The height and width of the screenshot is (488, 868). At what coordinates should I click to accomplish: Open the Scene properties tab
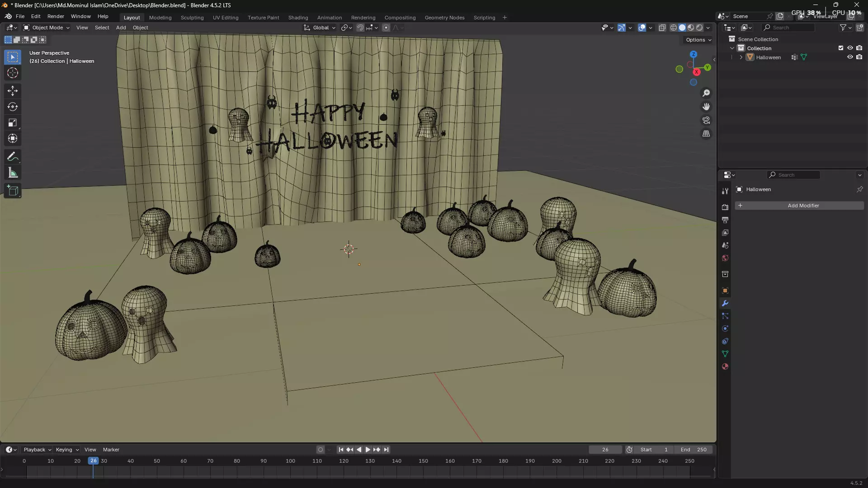point(725,245)
